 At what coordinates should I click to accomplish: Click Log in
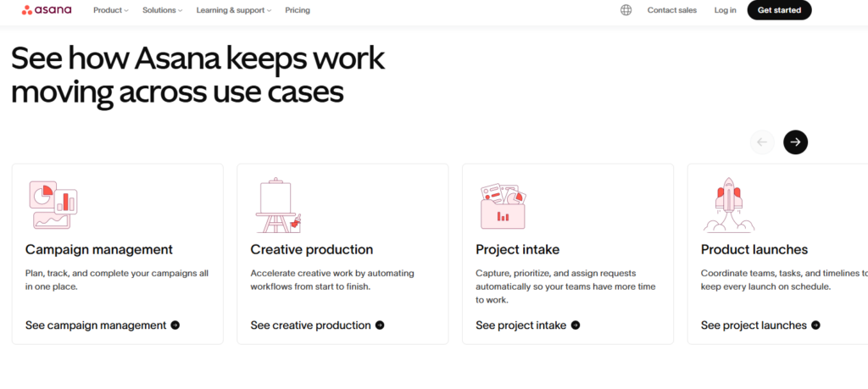pyautogui.click(x=726, y=10)
